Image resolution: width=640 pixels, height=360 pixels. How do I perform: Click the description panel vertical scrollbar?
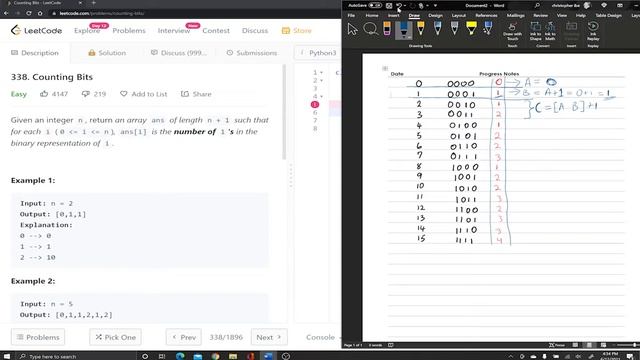[x=284, y=112]
